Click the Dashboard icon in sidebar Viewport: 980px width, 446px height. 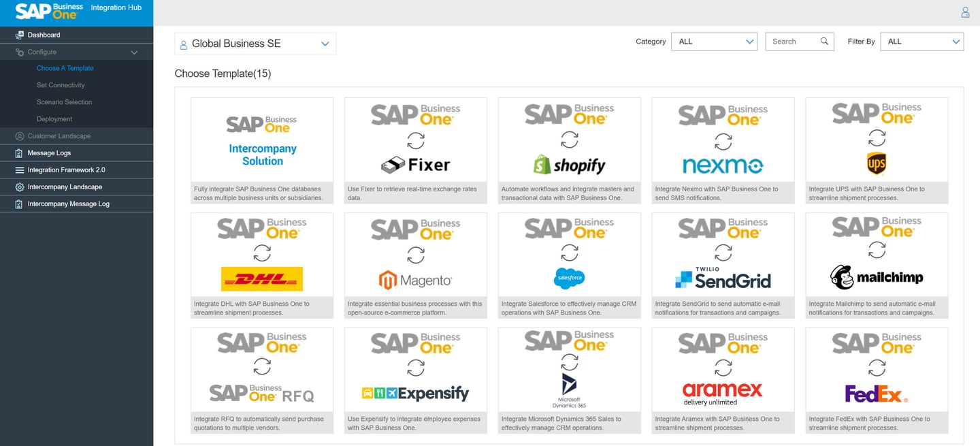coord(20,35)
